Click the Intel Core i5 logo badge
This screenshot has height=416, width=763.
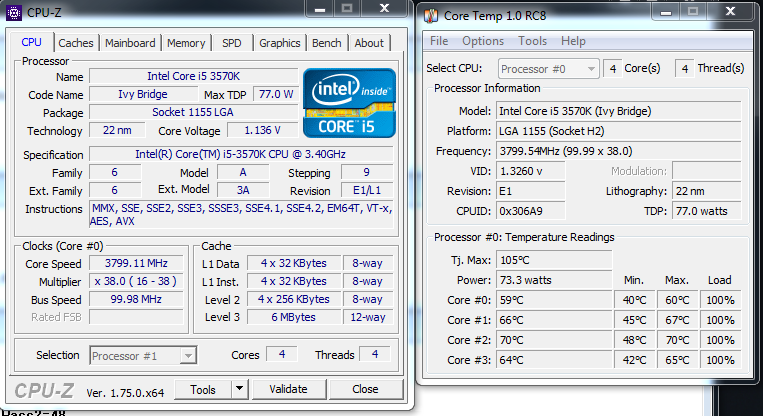click(x=349, y=103)
